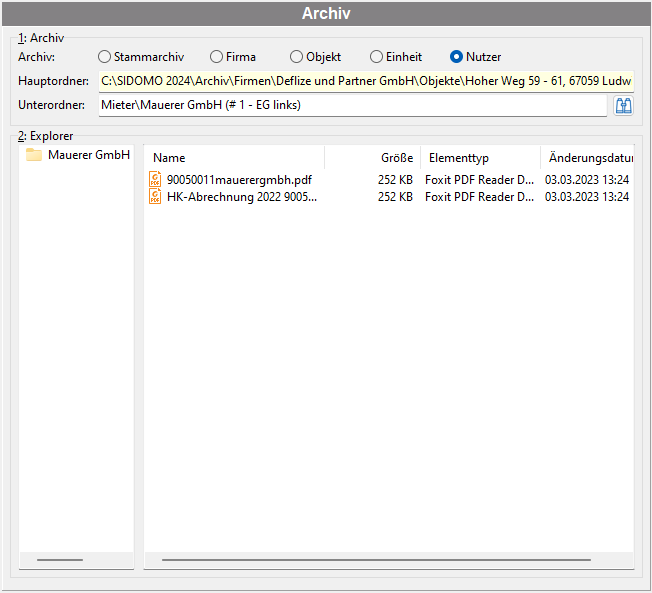Choose the Objekt radio button
652x593 pixels.
pos(296,57)
